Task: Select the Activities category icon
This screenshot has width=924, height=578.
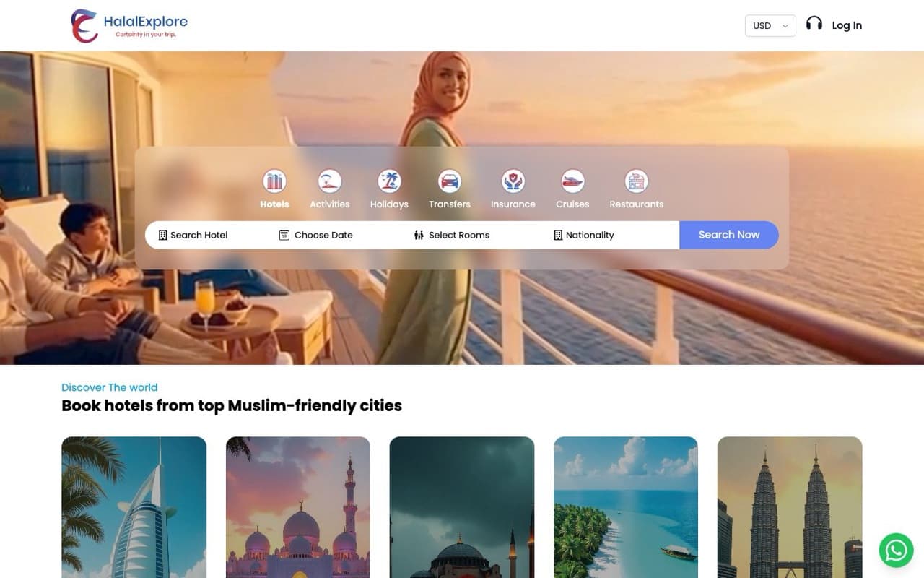Action: click(330, 181)
